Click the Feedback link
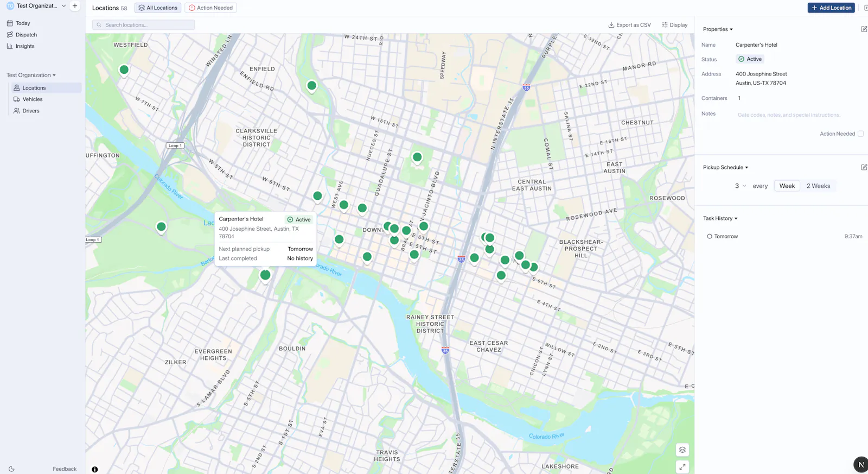Image resolution: width=868 pixels, height=474 pixels. (x=65, y=469)
